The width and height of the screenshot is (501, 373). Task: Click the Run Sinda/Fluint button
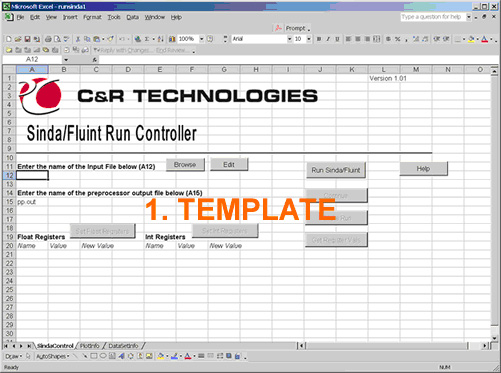point(336,170)
